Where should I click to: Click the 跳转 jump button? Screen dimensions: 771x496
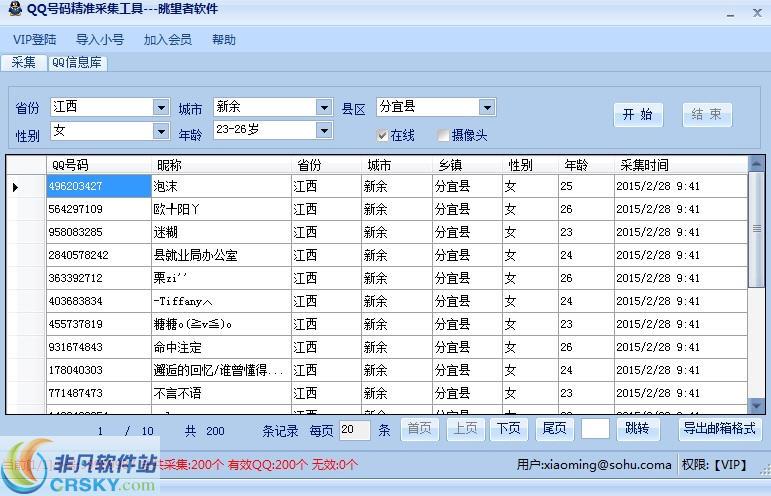coord(638,429)
